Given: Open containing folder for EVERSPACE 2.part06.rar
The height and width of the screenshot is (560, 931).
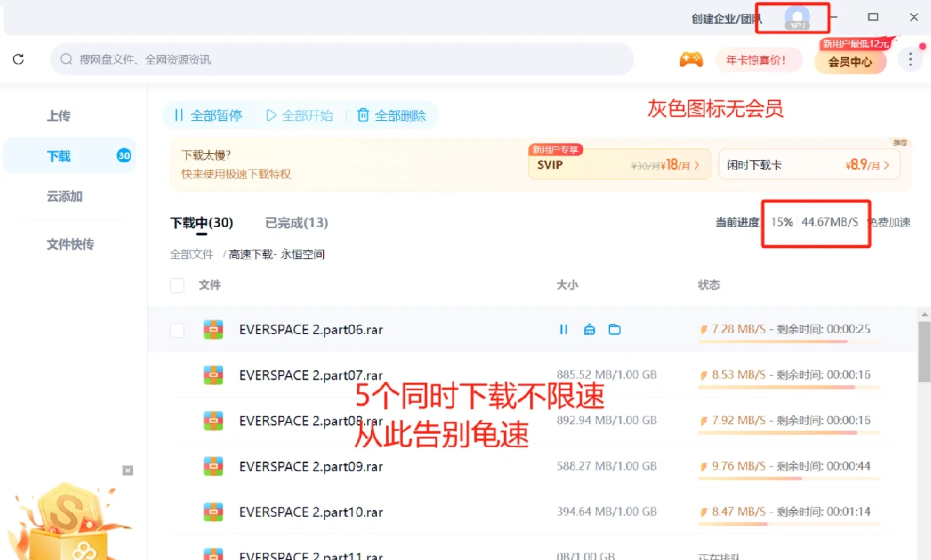Looking at the screenshot, I should (615, 329).
